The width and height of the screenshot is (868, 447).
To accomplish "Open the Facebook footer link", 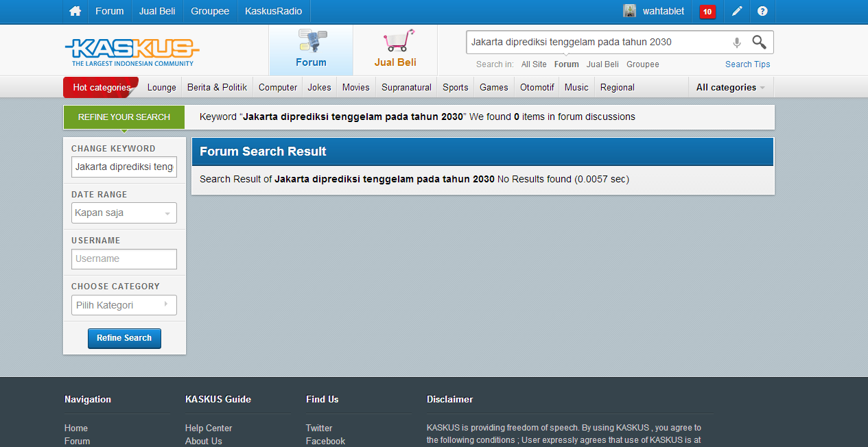I will (x=325, y=441).
